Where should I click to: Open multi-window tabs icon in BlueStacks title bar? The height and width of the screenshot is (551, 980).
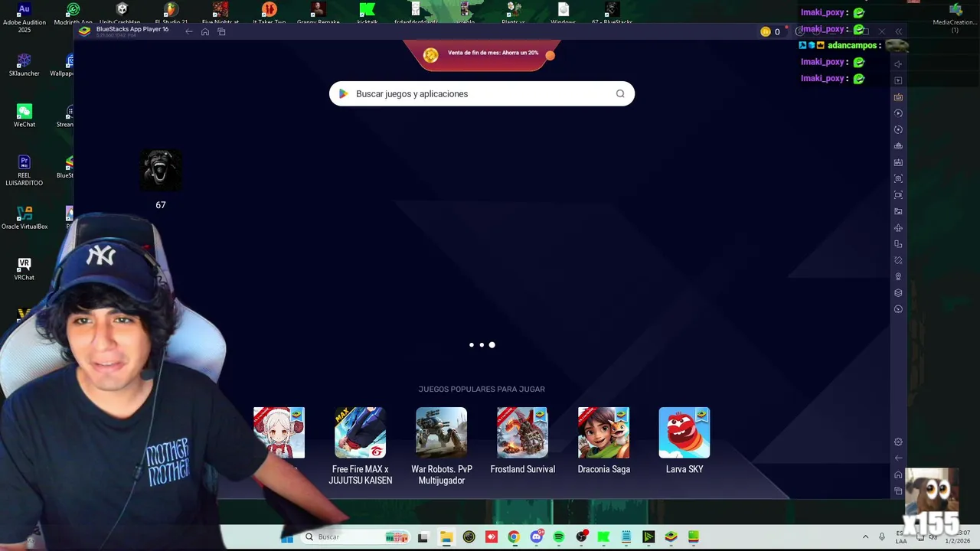(x=222, y=31)
